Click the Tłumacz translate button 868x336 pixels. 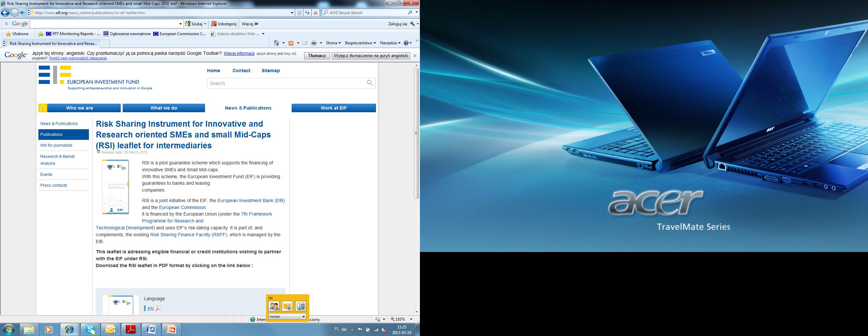(x=317, y=55)
